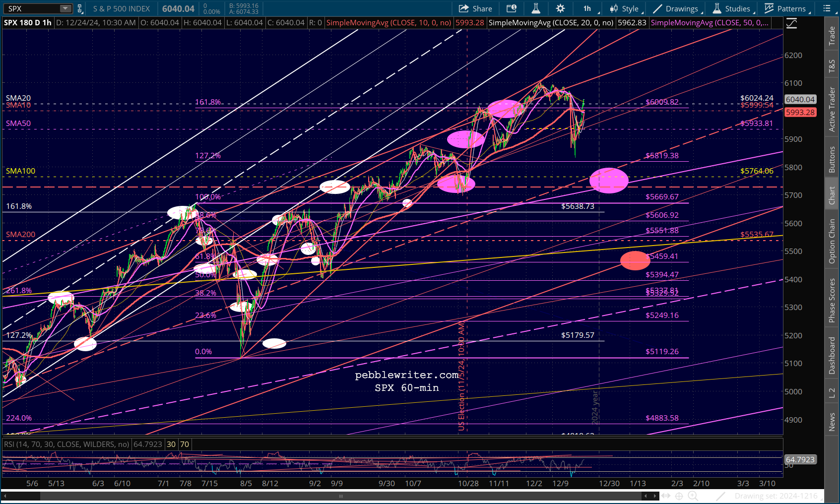840x504 pixels.
Task: Open the Style dropdown menu
Action: click(626, 8)
